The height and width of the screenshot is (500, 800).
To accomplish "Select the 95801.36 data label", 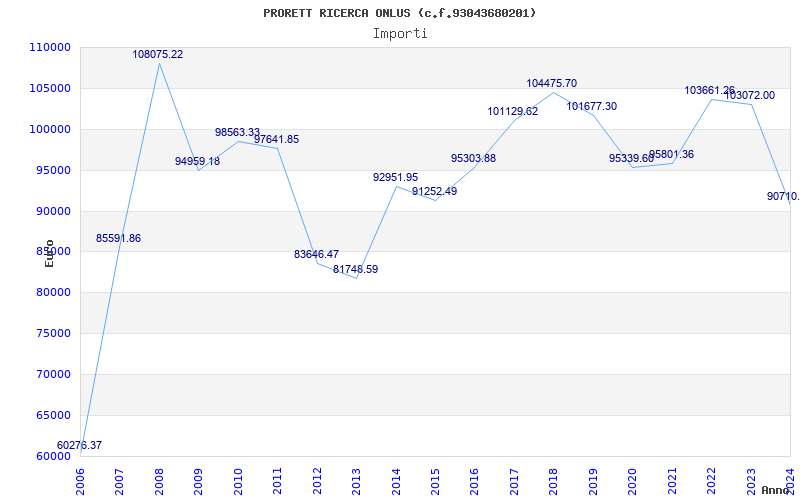I will coord(671,155).
